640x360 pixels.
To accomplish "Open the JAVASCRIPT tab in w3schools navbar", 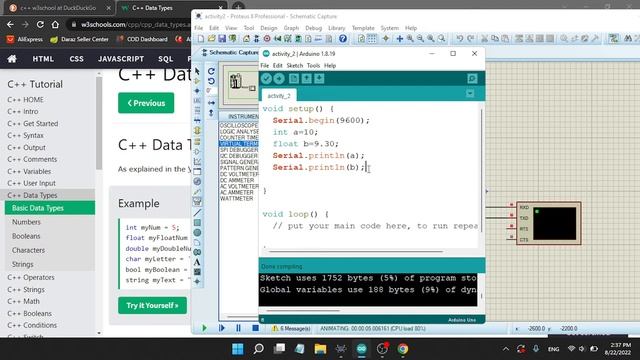I will pyautogui.click(x=121, y=59).
